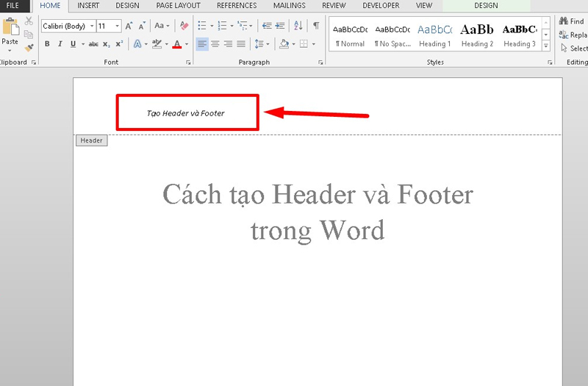588x386 pixels.
Task: Toggle Show paragraph marks
Action: [317, 26]
